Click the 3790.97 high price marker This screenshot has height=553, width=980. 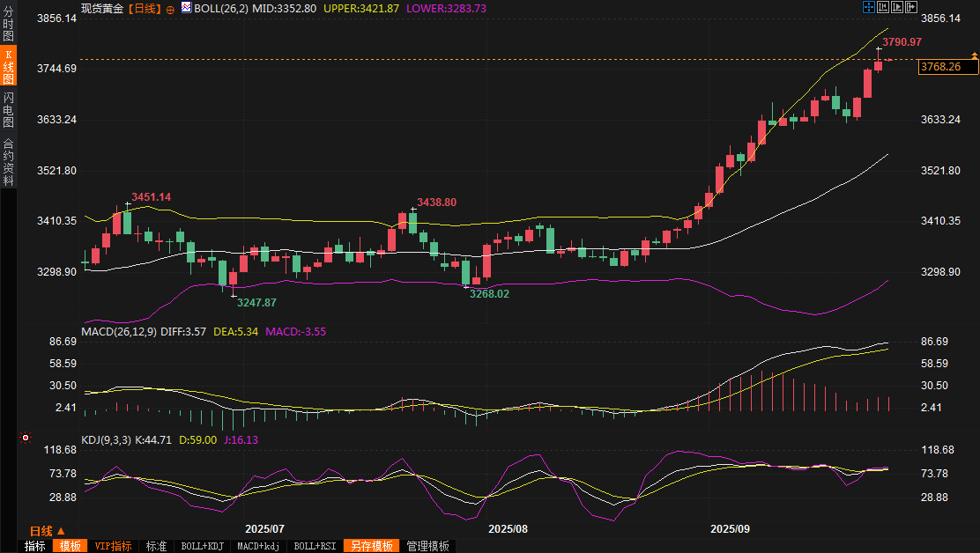pos(902,41)
